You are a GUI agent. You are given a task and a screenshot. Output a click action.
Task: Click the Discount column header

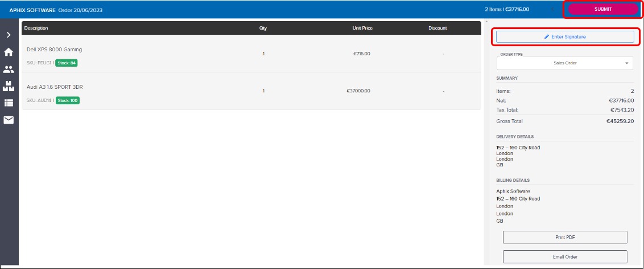tap(437, 28)
